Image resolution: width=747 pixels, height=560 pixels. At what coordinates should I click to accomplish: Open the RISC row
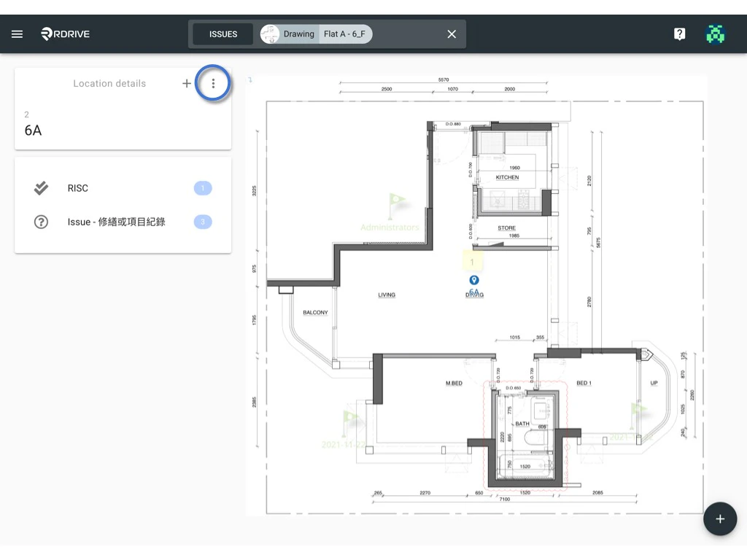point(123,188)
